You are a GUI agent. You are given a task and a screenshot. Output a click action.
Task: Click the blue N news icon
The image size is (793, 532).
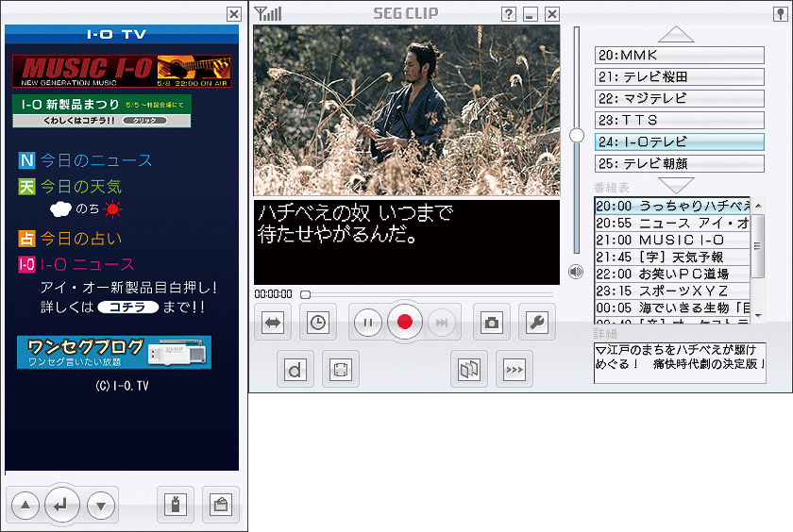[x=26, y=160]
